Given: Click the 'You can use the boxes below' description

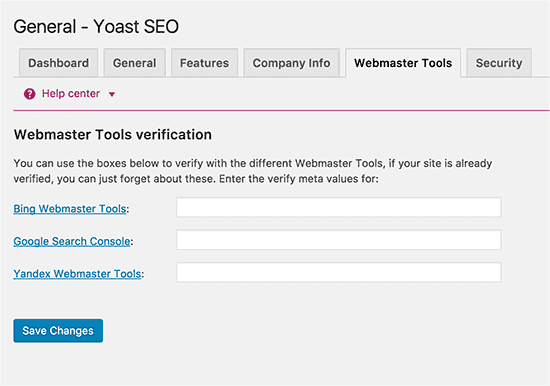Looking at the screenshot, I should coord(253,171).
